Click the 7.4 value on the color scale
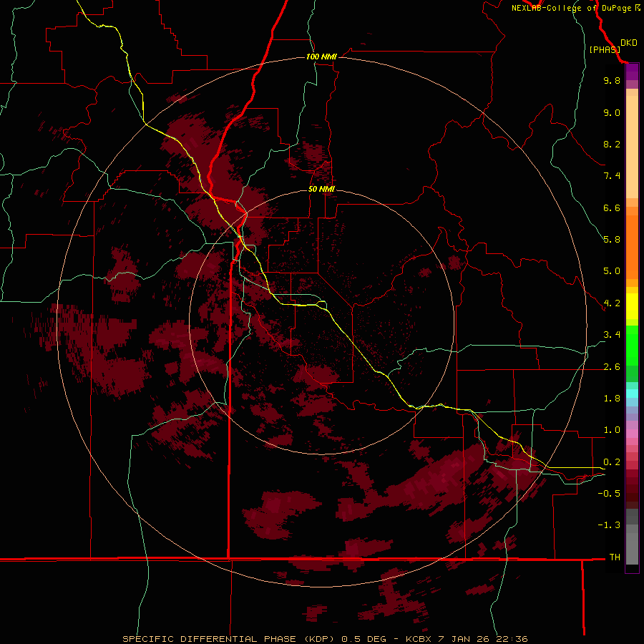 pos(612,176)
